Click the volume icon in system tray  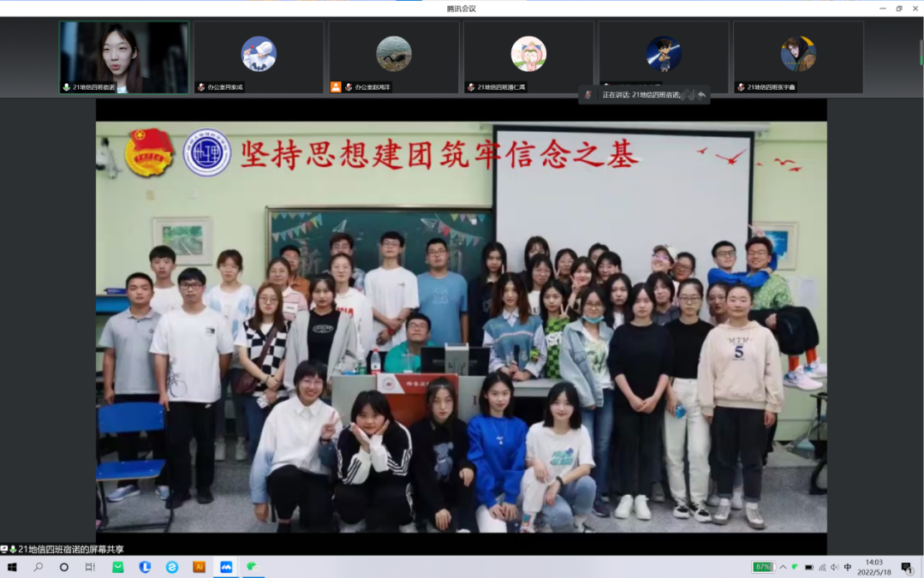pyautogui.click(x=835, y=567)
